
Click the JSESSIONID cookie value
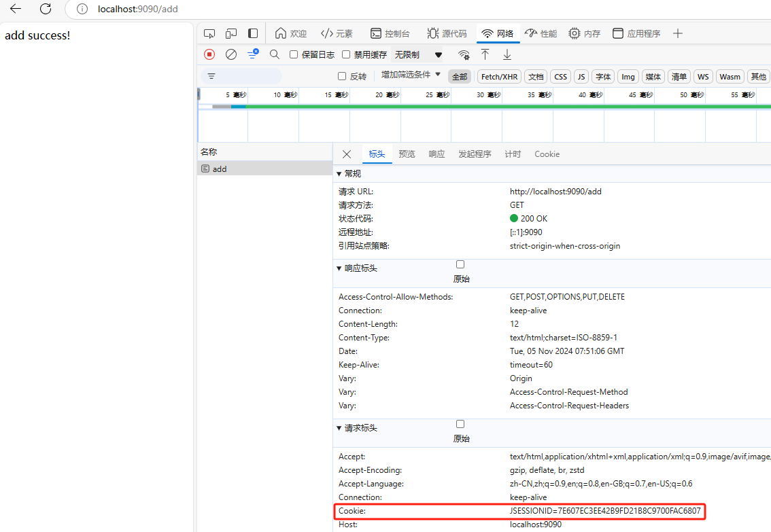pyautogui.click(x=605, y=511)
